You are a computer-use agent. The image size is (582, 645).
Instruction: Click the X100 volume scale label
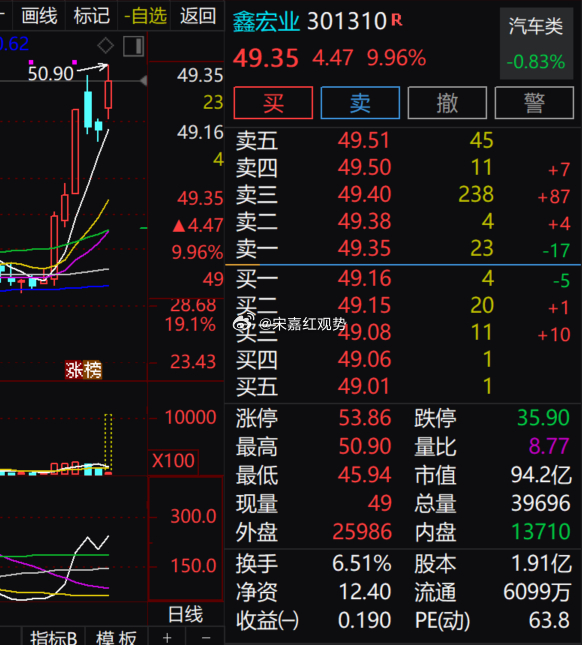[x=173, y=461]
